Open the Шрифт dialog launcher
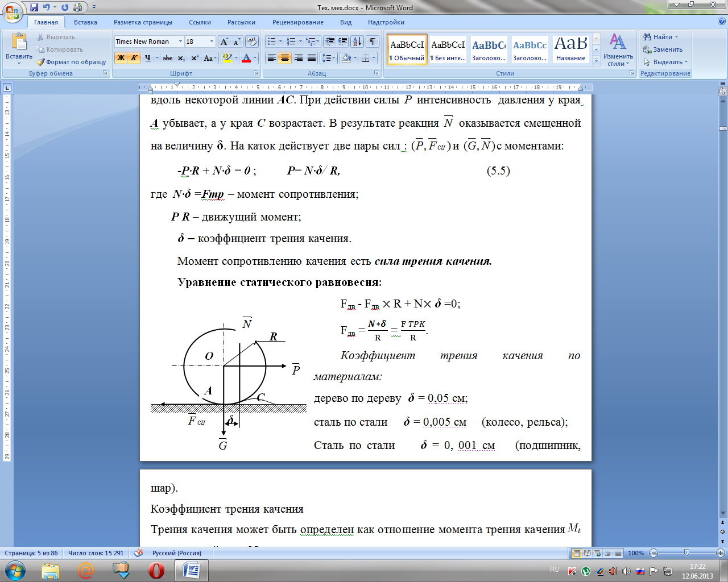 pos(257,73)
